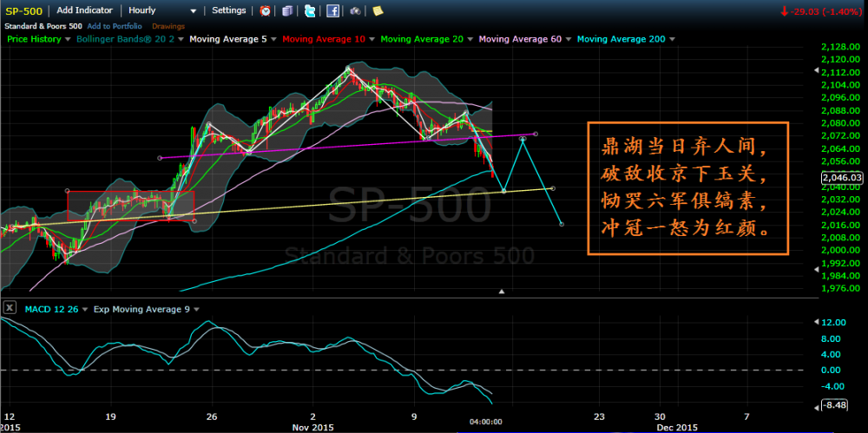Expand the Price History options arrow
Screen dimensions: 868x433
point(67,40)
